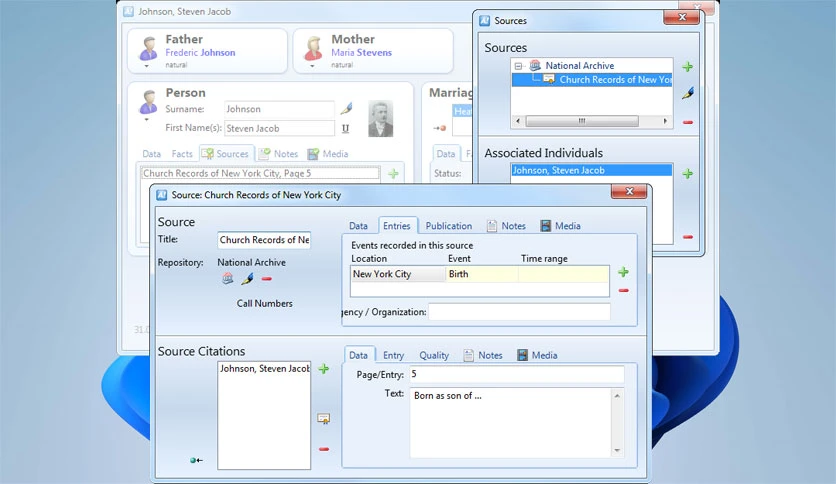Click the Agency / Organization input field

(x=519, y=312)
